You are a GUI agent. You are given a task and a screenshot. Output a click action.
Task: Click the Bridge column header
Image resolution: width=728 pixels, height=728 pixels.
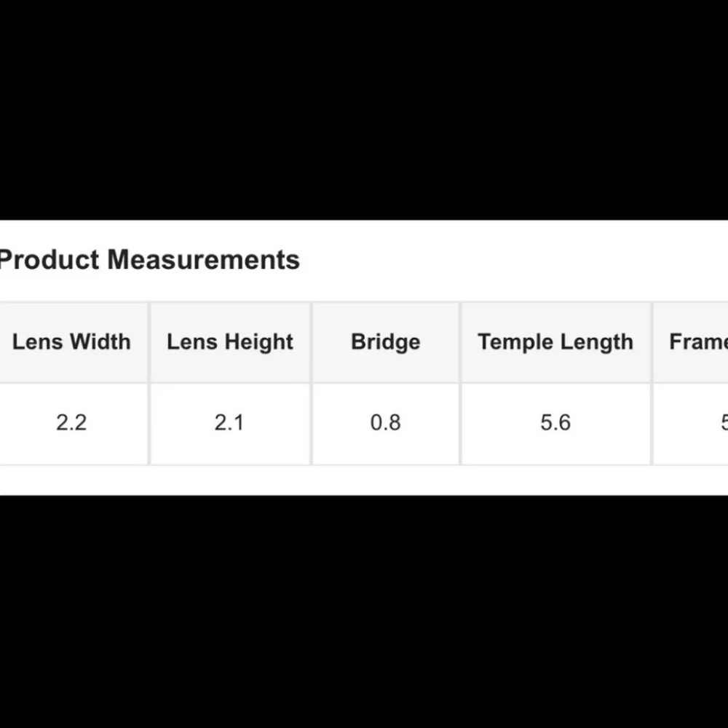pyautogui.click(x=385, y=342)
